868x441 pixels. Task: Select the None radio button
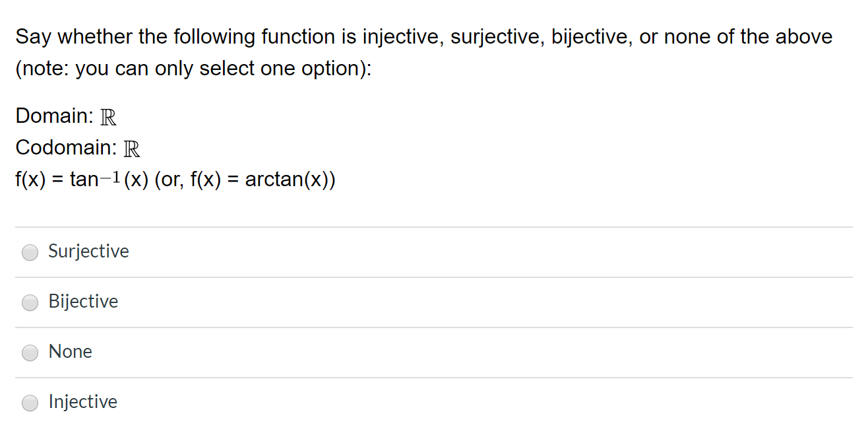coord(30,353)
